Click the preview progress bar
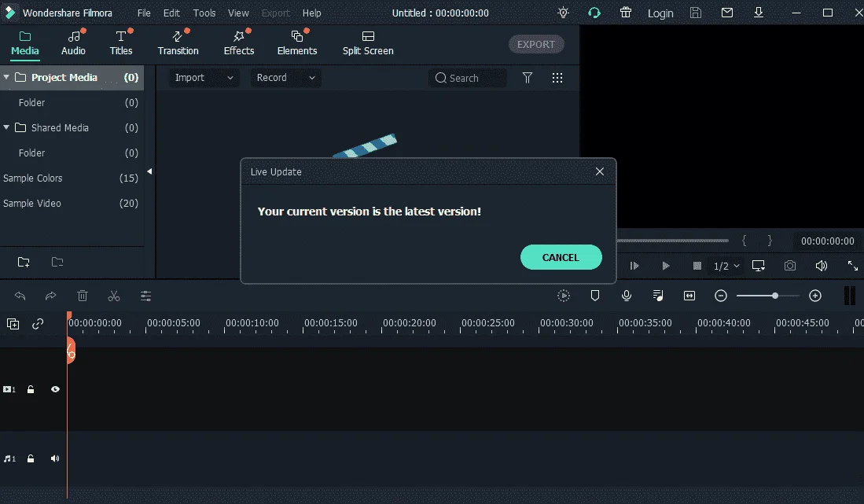 tap(673, 241)
